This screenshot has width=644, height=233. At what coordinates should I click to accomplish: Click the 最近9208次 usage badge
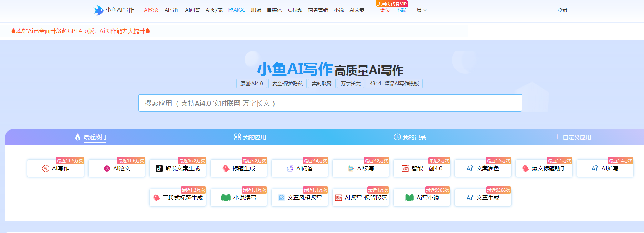click(499, 190)
